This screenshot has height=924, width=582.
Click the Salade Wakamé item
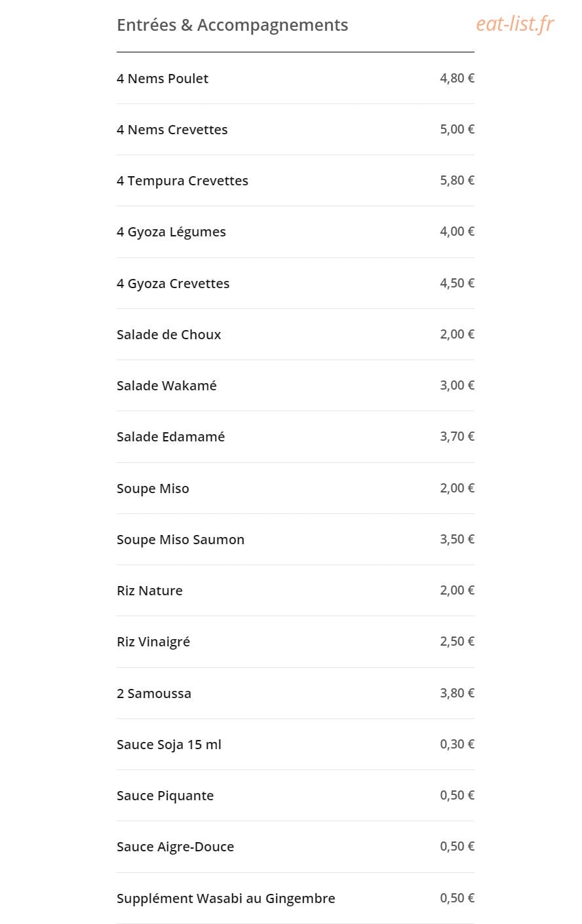[295, 385]
